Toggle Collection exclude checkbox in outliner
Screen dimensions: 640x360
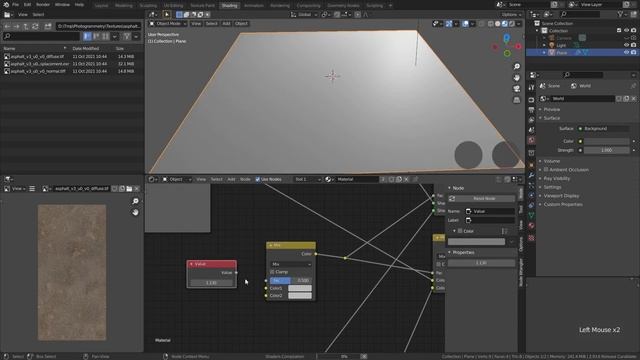point(619,31)
